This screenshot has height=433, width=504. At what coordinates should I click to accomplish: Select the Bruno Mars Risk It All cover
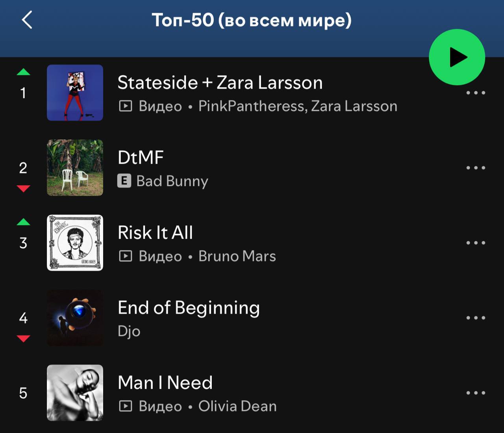(x=75, y=243)
